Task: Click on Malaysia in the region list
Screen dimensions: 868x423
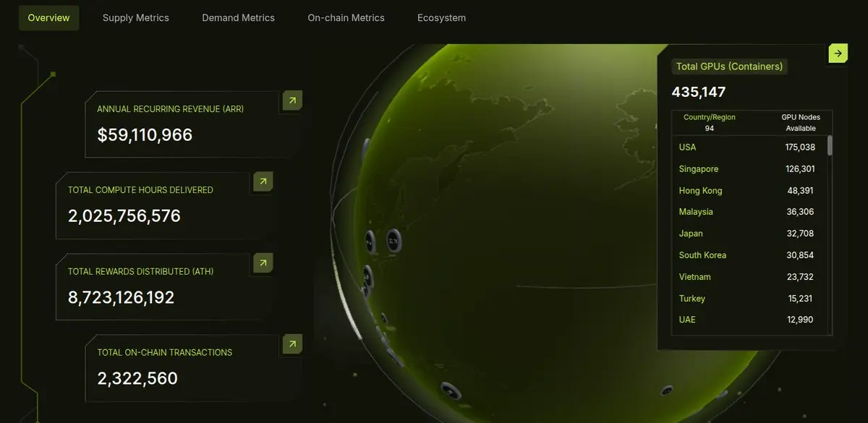Action: coord(696,212)
